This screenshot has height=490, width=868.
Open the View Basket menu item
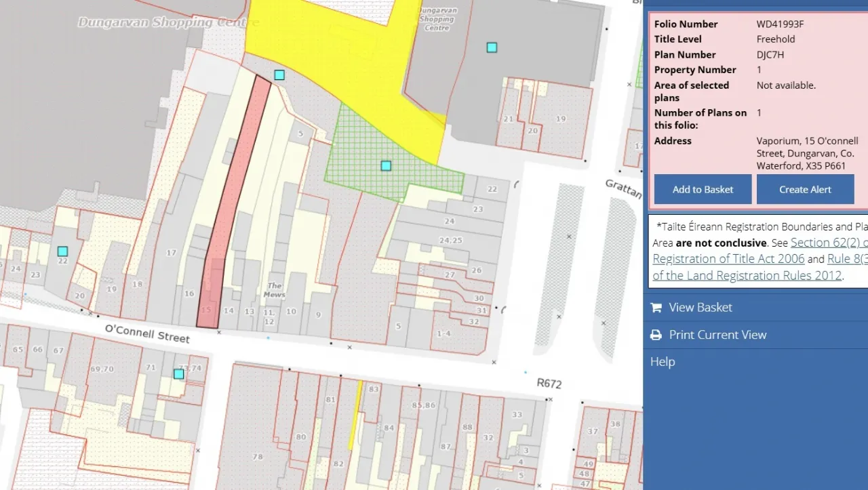(x=701, y=308)
